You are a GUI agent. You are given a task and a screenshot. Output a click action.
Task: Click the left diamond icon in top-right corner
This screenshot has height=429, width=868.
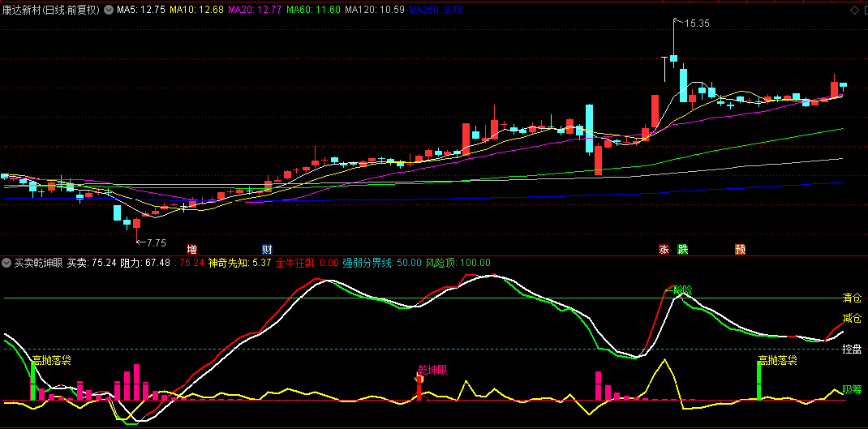coord(853,10)
